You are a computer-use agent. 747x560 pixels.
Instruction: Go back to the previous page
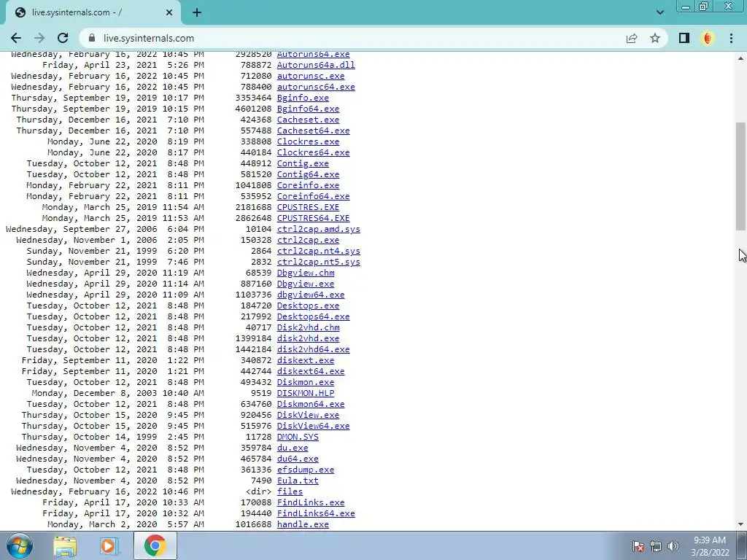click(16, 38)
